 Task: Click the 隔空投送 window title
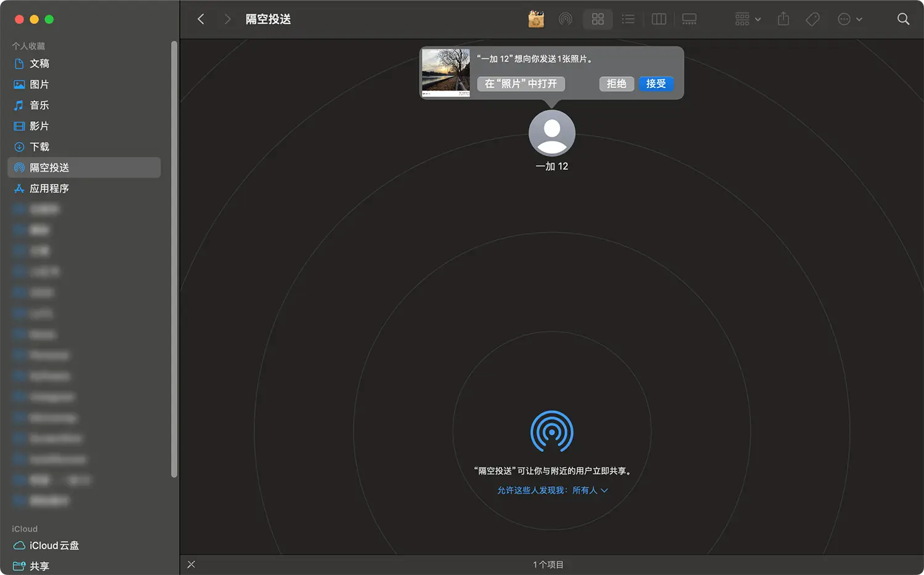[268, 19]
